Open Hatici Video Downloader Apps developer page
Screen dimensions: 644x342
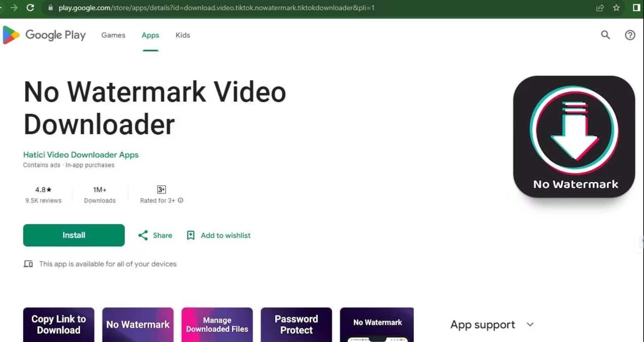click(x=81, y=155)
